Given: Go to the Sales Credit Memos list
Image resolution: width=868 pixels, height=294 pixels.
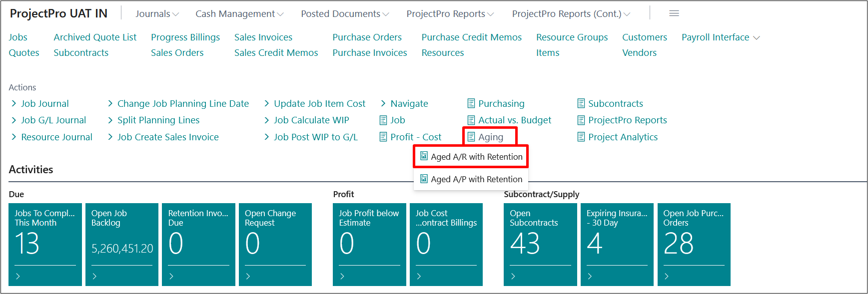Looking at the screenshot, I should (276, 53).
